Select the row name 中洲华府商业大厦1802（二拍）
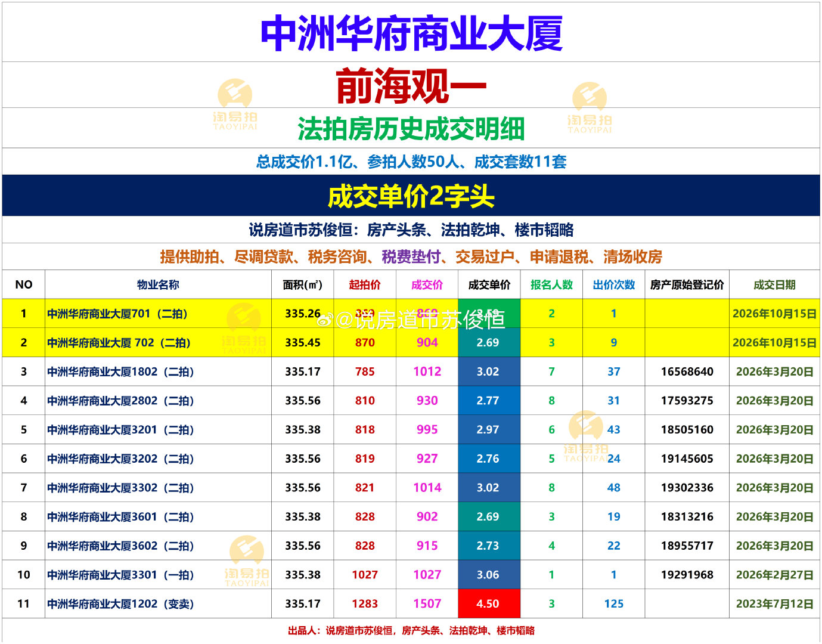The height and width of the screenshot is (644, 822). (120, 371)
